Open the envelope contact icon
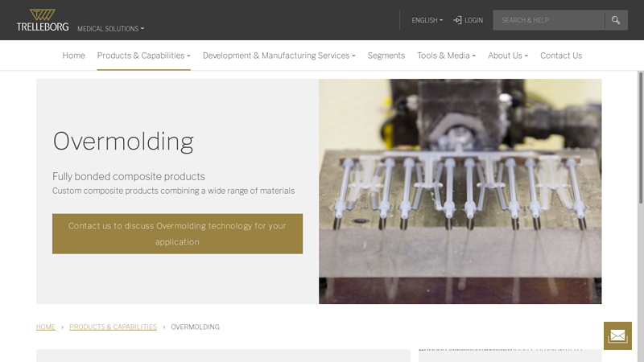Image resolution: width=644 pixels, height=362 pixels. point(617,335)
